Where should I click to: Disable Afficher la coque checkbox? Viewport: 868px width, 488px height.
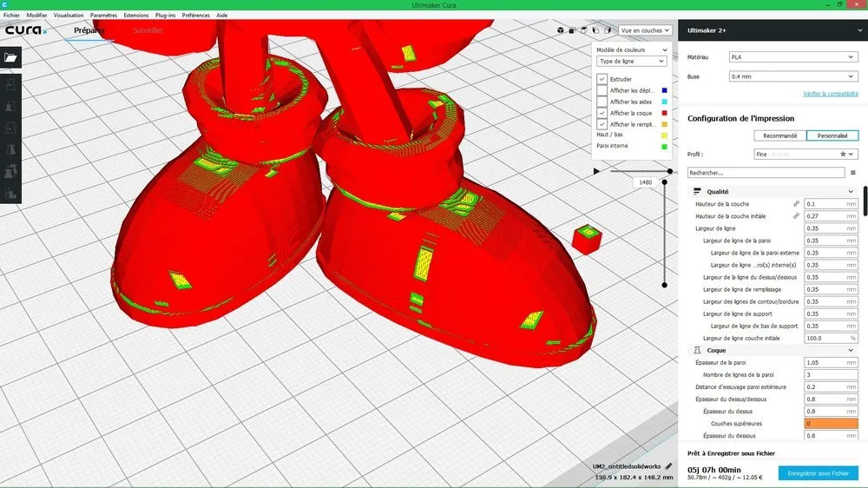tap(602, 113)
